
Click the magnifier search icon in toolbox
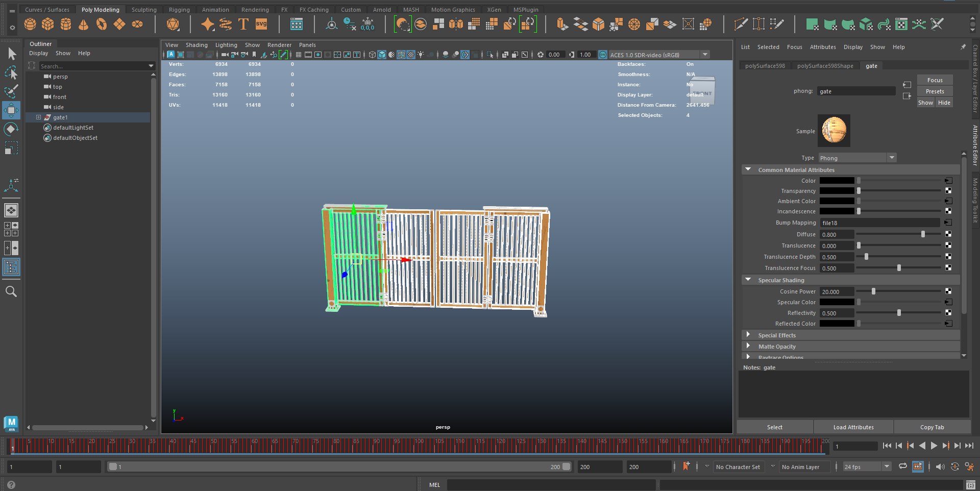[11, 291]
